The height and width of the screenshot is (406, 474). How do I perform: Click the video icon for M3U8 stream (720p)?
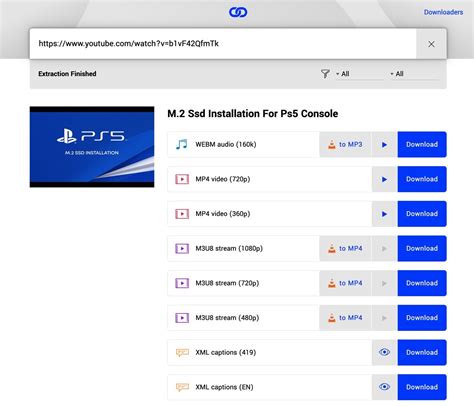182,283
